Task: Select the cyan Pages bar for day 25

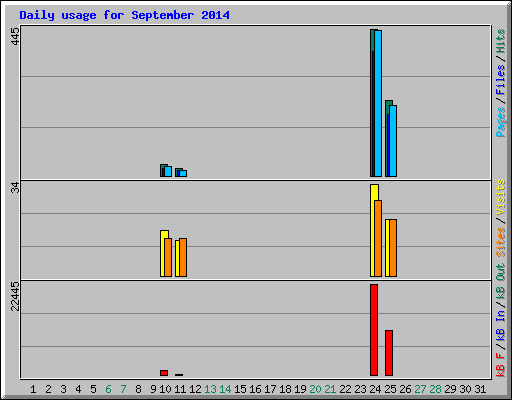Action: pos(393,141)
